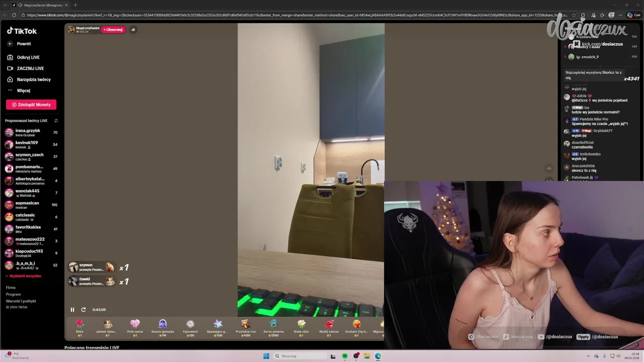The image size is (644, 362).
Task: Send the Jesteś niesamowity cat gift
Action: [107, 327]
